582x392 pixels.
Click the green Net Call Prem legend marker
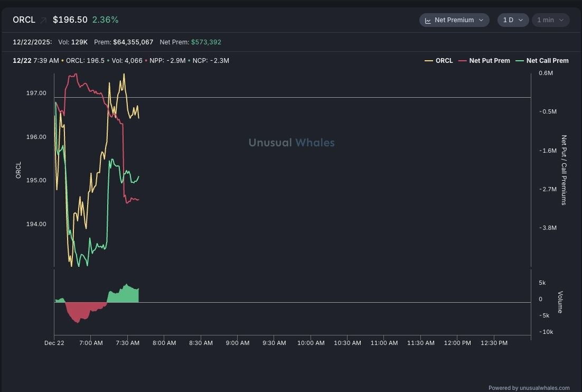pyautogui.click(x=519, y=61)
